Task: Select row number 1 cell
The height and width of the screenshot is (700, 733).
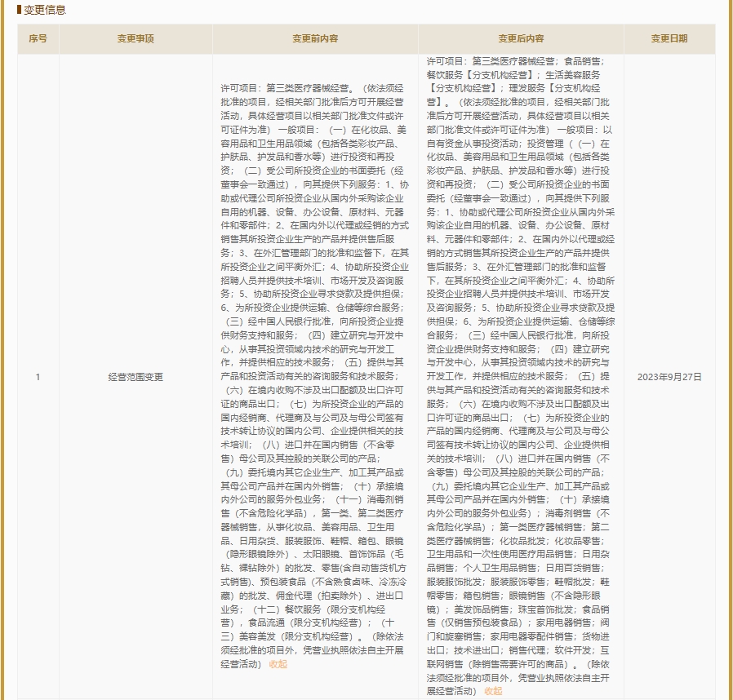Action: (x=38, y=377)
